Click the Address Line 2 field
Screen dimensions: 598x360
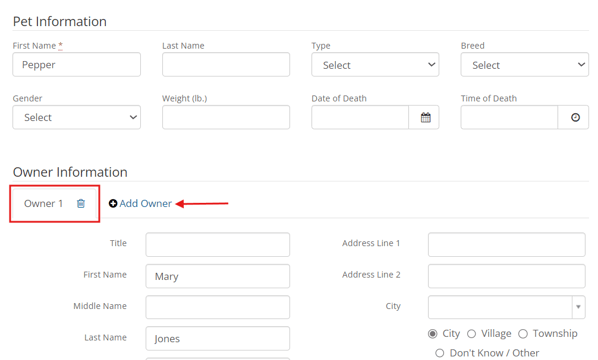[x=506, y=276]
